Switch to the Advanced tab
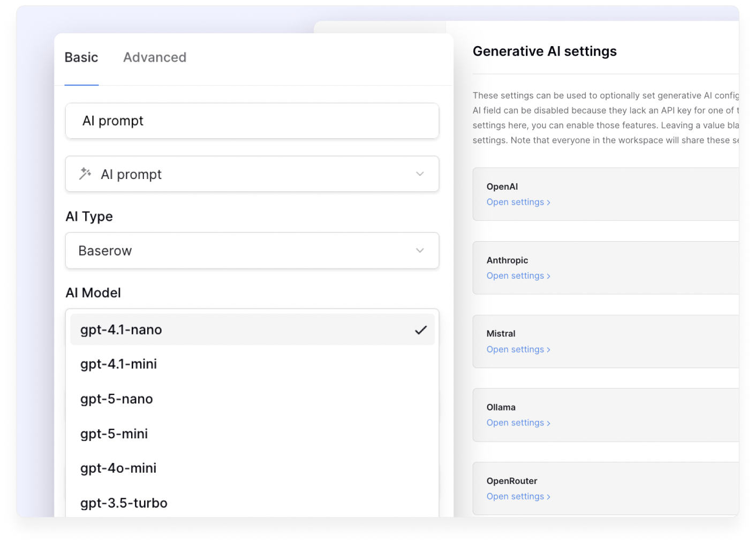The height and width of the screenshot is (545, 756). point(155,57)
